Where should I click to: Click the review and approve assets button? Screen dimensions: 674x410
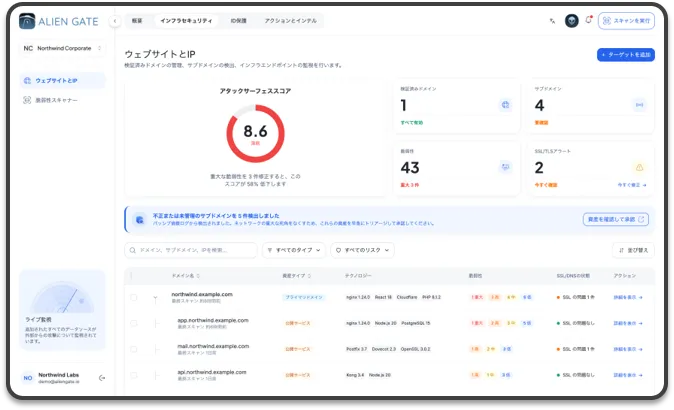[616, 219]
